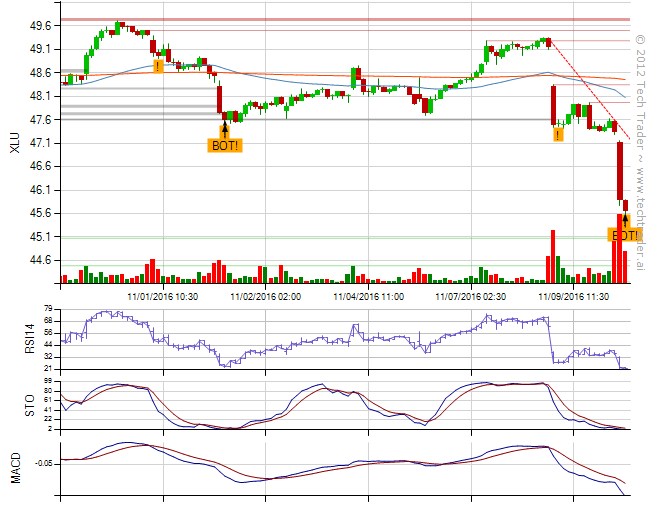Click the BOT! marker at the lowest price

pyautogui.click(x=624, y=235)
